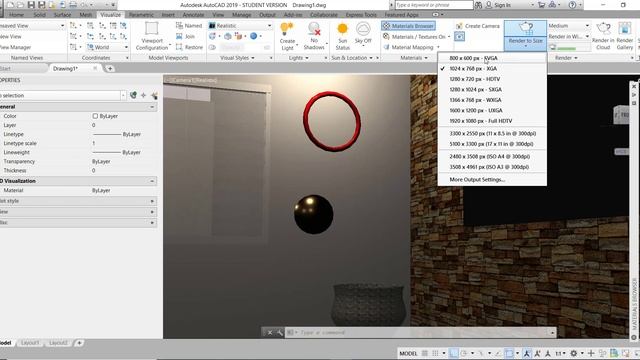Toggle polar tracking in status bar
640x360 pixels.
click(464, 353)
